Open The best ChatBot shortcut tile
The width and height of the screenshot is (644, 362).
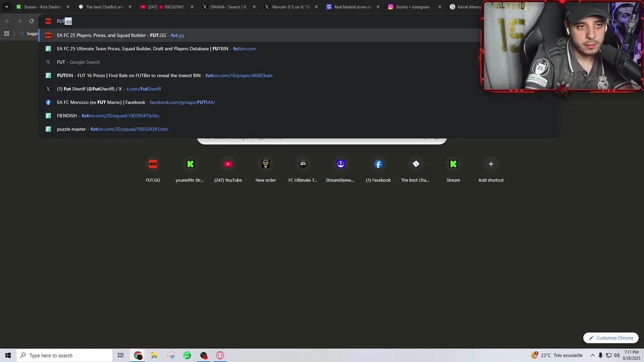416,170
